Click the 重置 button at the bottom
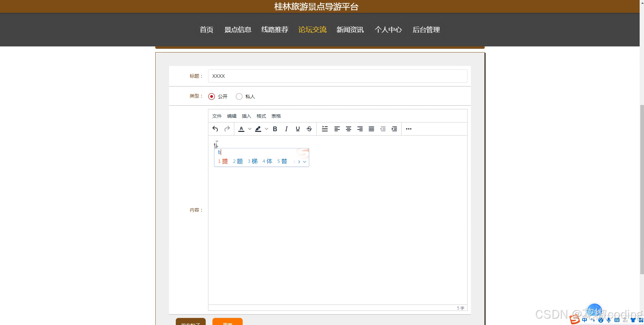The width and height of the screenshot is (644, 325). click(227, 322)
